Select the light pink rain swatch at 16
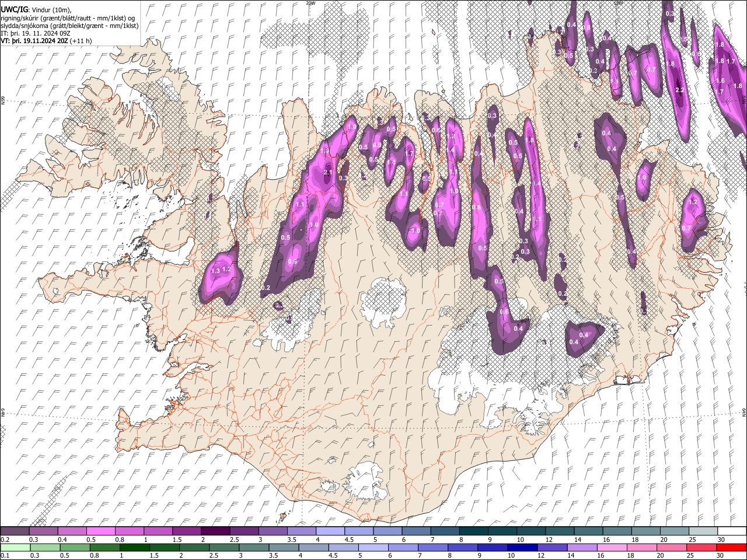 tap(611, 548)
